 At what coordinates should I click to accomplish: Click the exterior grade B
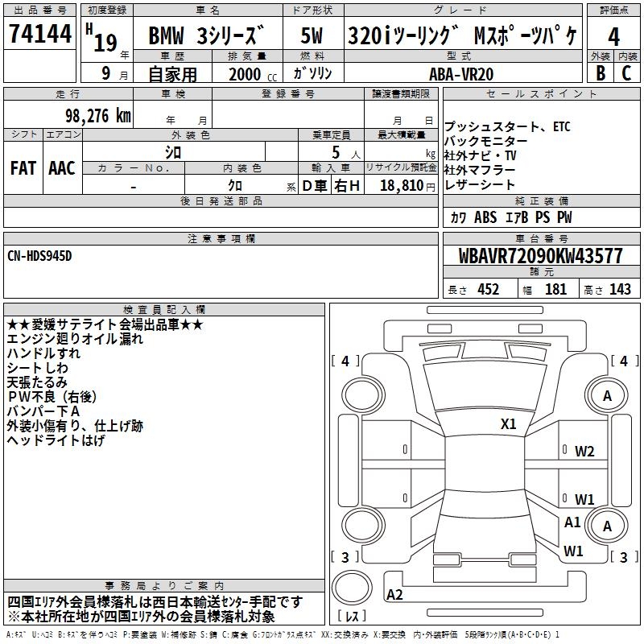point(601,73)
